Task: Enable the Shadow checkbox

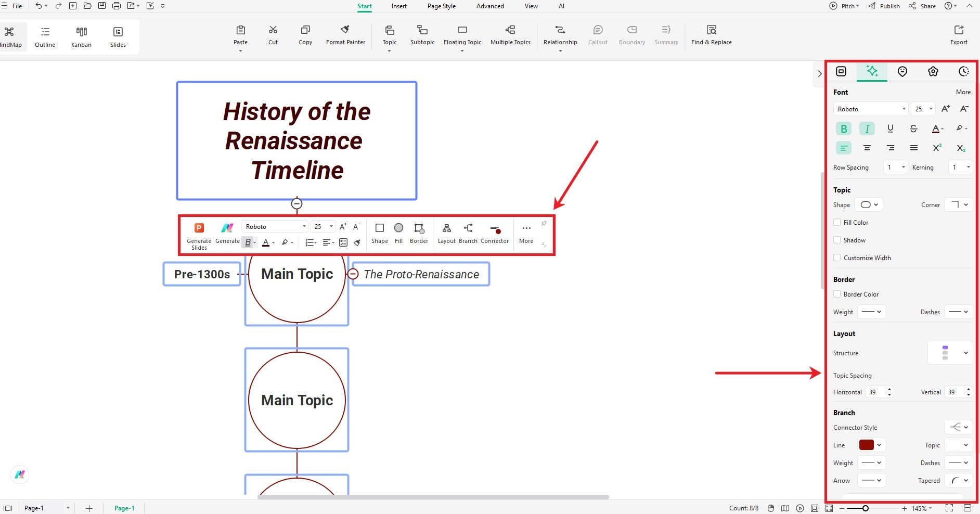Action: coord(837,240)
